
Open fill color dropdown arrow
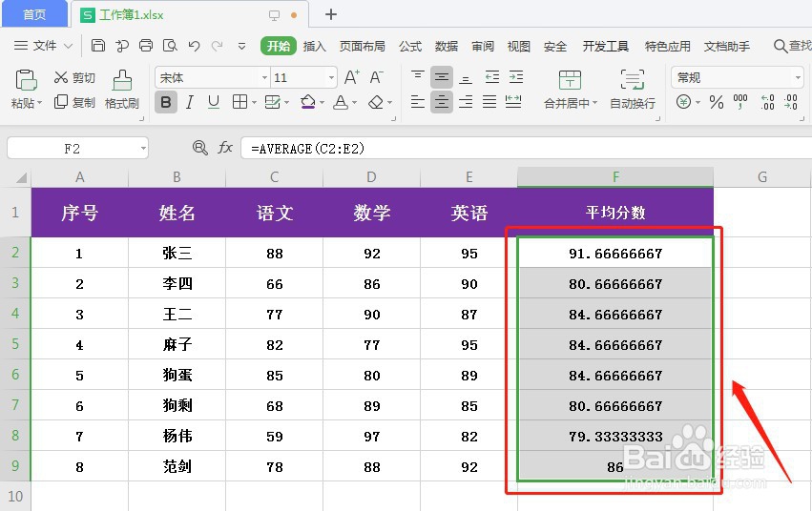(x=322, y=102)
